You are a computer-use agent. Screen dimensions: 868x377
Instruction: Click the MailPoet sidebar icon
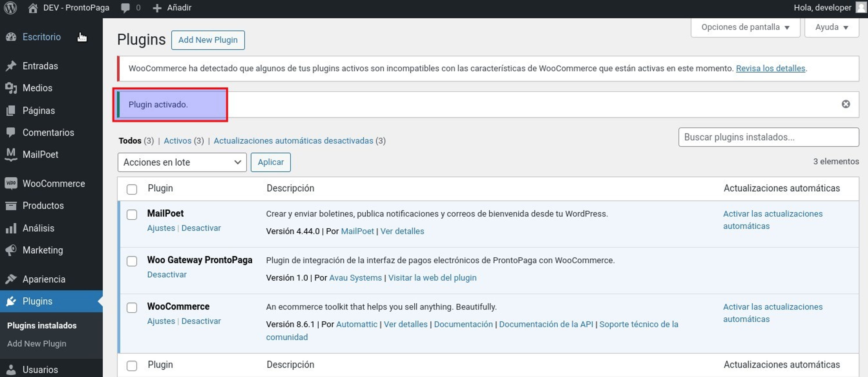point(11,154)
